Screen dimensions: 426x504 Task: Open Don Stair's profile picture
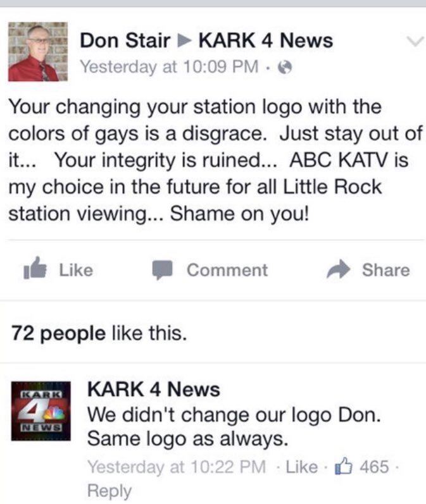pyautogui.click(x=38, y=51)
